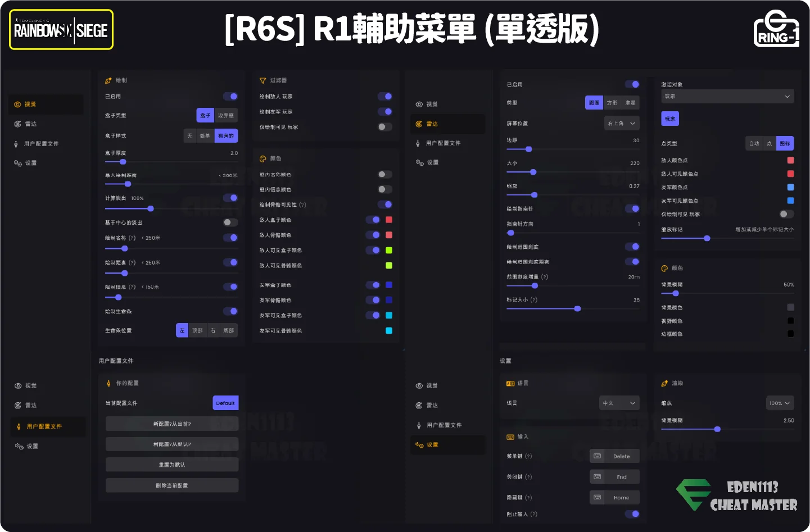Enable the 框内名称颜色 switch
The image size is (810, 532).
click(385, 175)
